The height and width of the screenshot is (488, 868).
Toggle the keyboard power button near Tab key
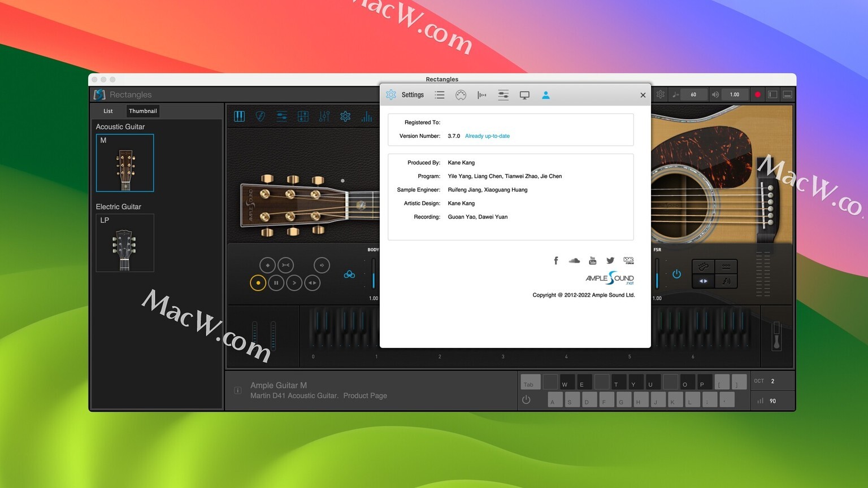click(x=526, y=400)
